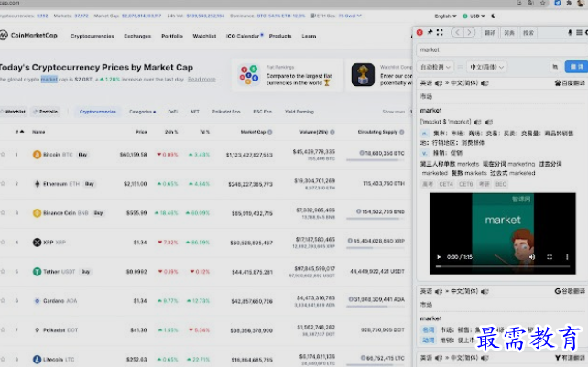
Task: Click Volume(24h) column info icon
Action: pyautogui.click(x=332, y=132)
